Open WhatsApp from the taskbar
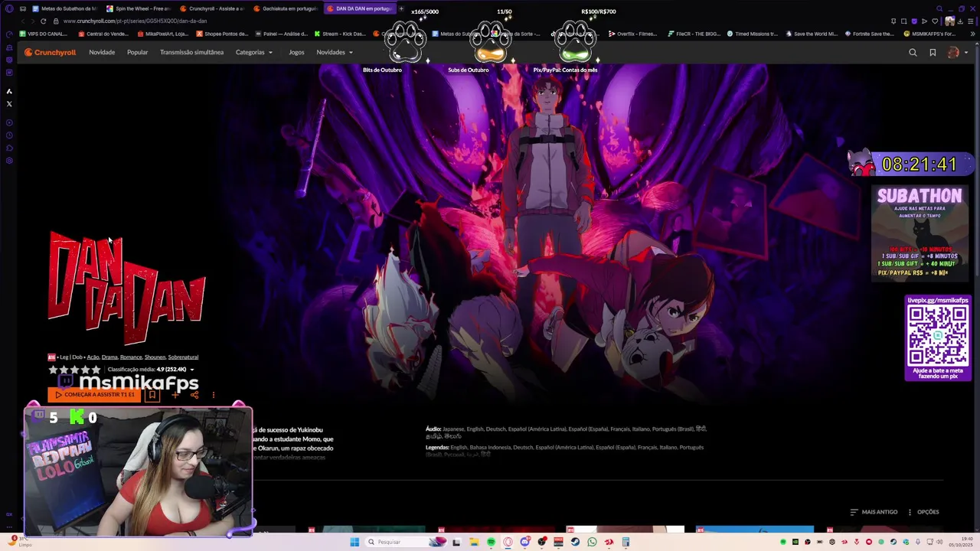 (x=592, y=542)
